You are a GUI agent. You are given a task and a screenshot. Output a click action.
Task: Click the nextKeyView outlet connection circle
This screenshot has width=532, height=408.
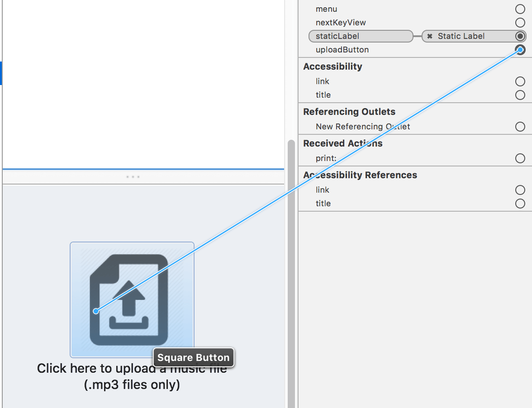click(520, 23)
